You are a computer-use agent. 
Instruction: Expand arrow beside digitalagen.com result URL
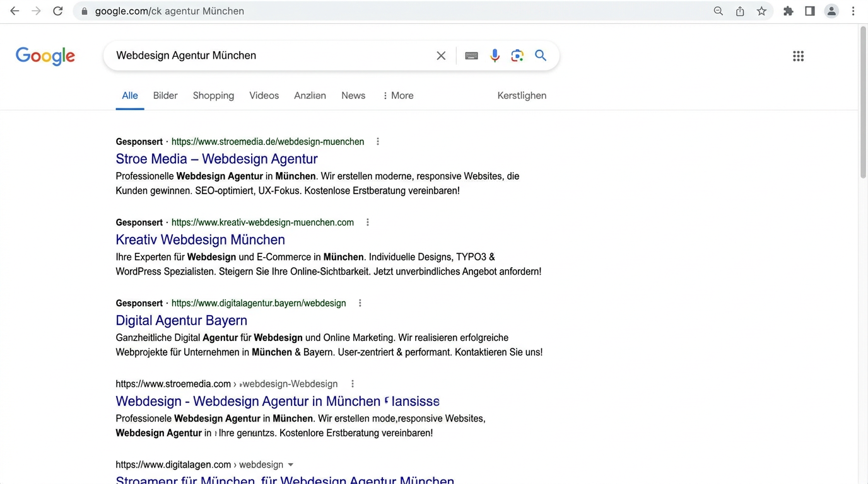291,465
